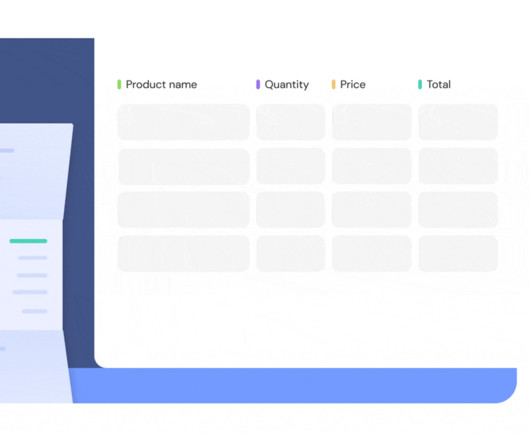Select first row Quantity cell
The width and height of the screenshot is (530, 442).
[291, 122]
